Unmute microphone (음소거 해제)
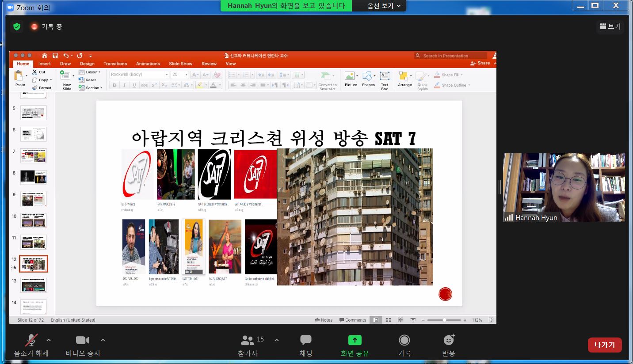This screenshot has height=364, width=633. [31, 345]
